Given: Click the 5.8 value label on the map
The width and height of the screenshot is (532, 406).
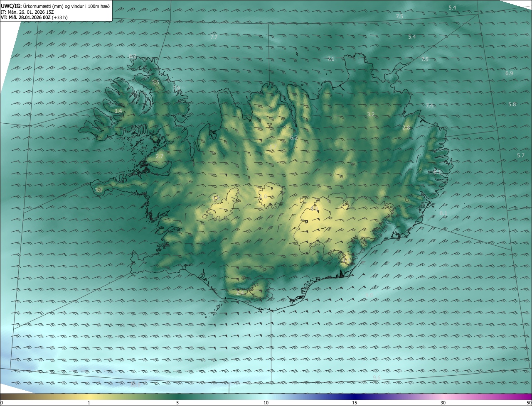Looking at the screenshot, I should [512, 105].
